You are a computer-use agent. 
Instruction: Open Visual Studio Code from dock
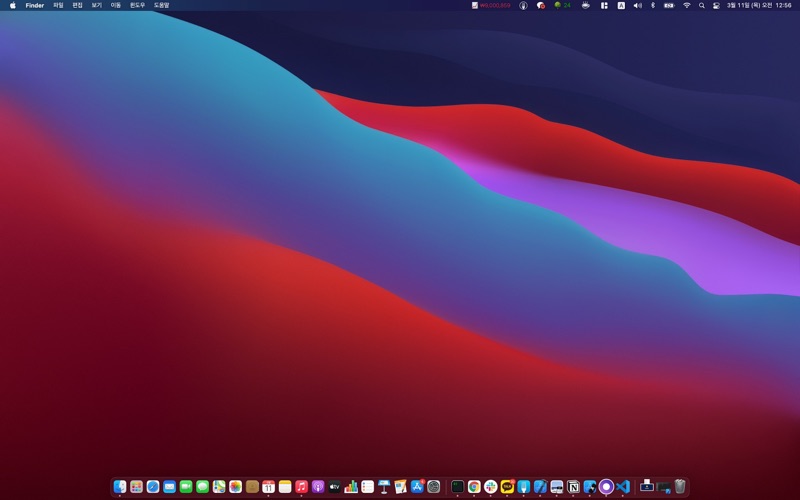pyautogui.click(x=622, y=486)
